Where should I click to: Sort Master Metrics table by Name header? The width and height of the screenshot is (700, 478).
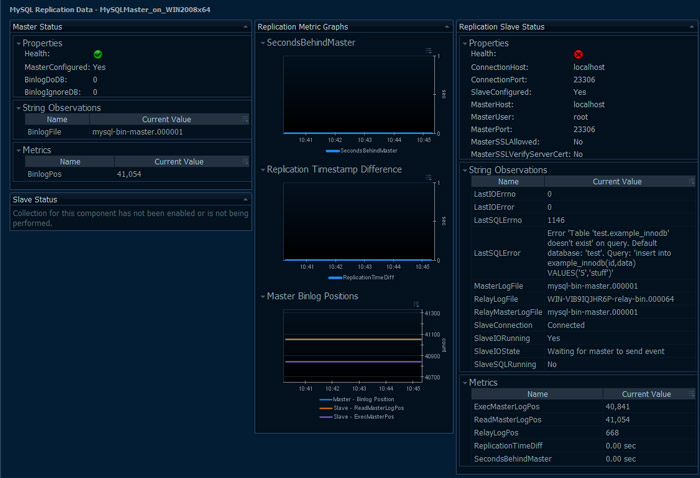(x=70, y=162)
